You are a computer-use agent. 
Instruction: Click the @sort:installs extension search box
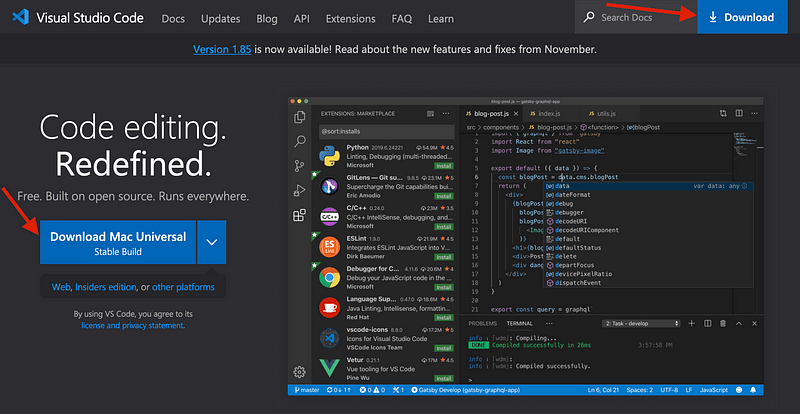[386, 131]
